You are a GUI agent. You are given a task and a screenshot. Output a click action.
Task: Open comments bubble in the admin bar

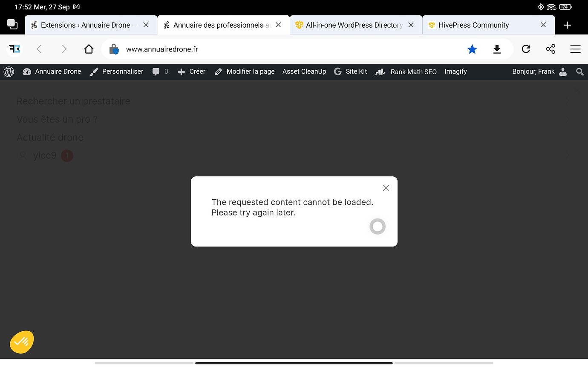160,72
